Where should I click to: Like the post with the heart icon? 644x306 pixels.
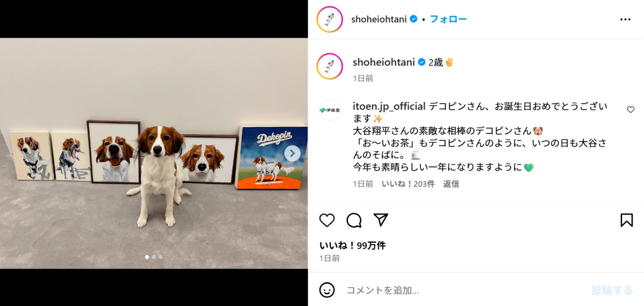(x=327, y=220)
